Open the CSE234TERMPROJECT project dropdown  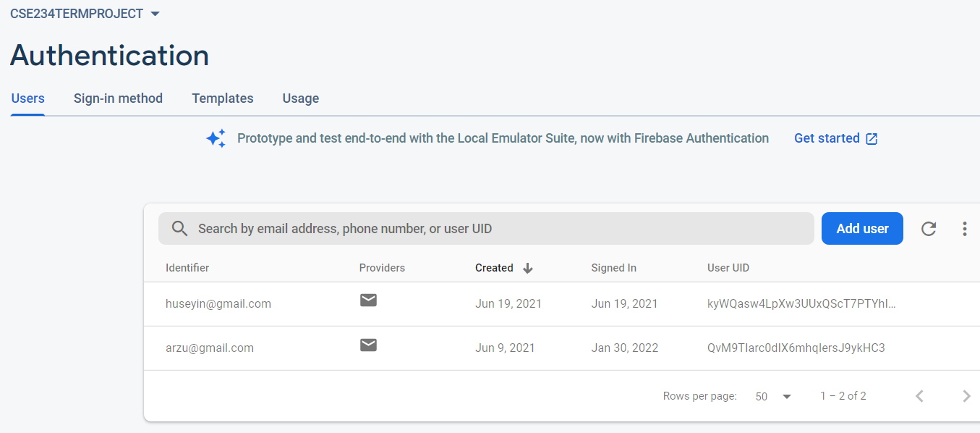[85, 14]
